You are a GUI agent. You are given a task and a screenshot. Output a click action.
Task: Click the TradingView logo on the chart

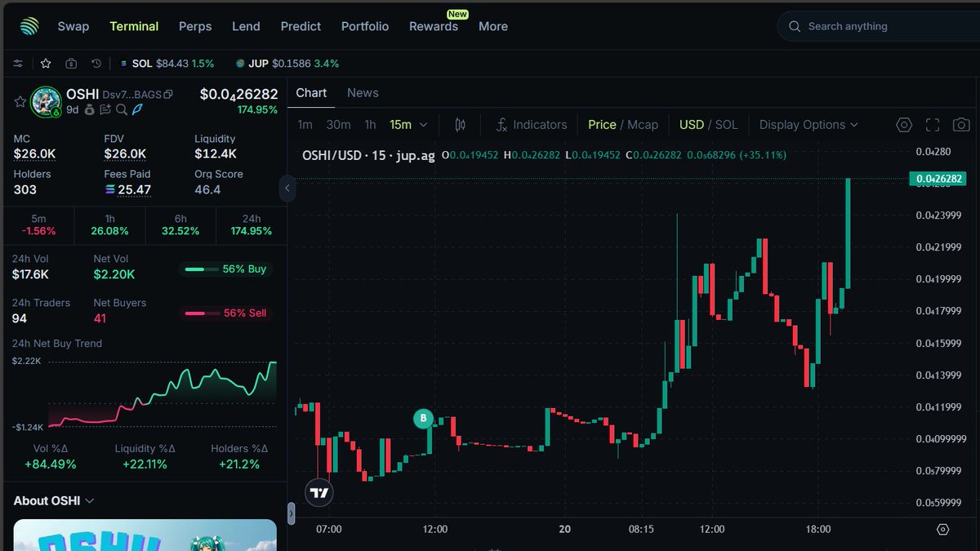click(x=319, y=493)
